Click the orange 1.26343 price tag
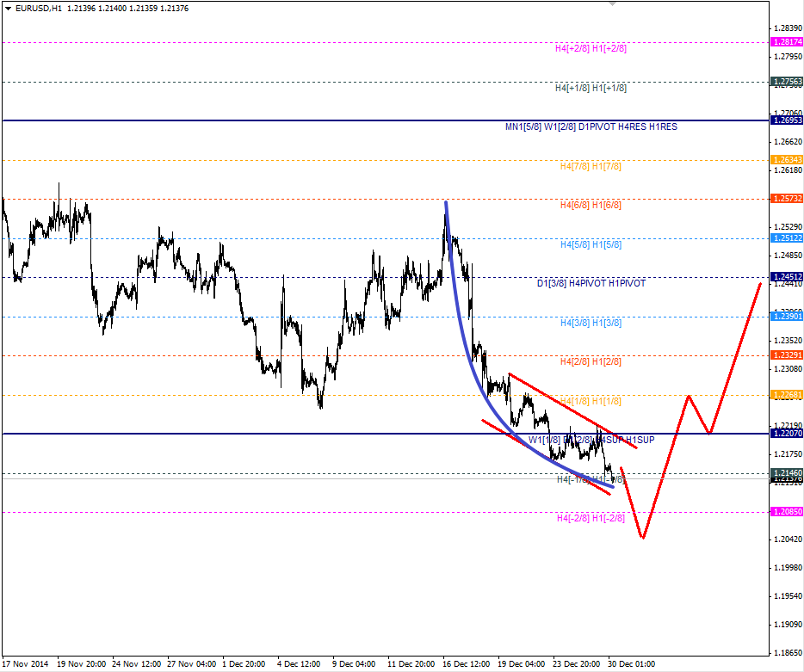Screen dimensions: 804x672 pos(787,160)
